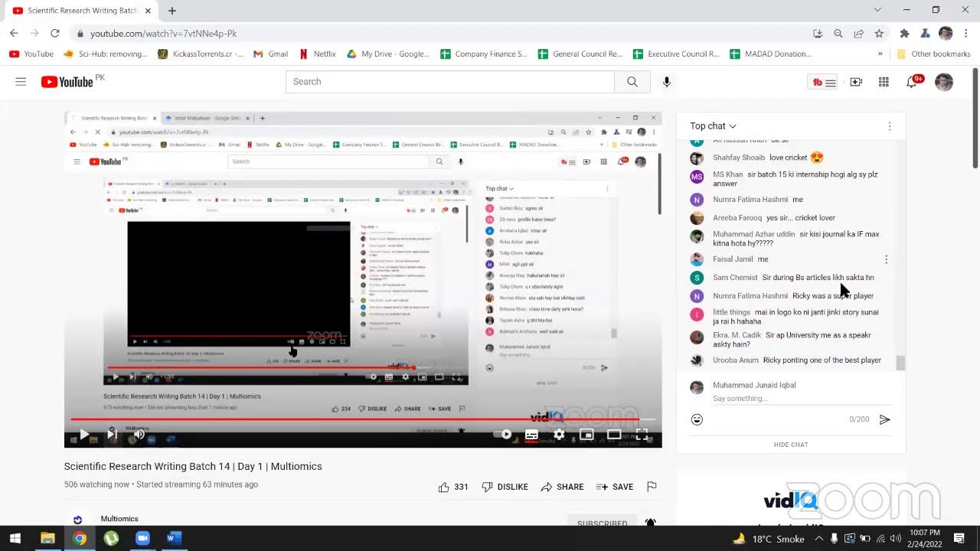Open the live chat options menu
Image resolution: width=980 pixels, height=551 pixels.
(x=889, y=126)
